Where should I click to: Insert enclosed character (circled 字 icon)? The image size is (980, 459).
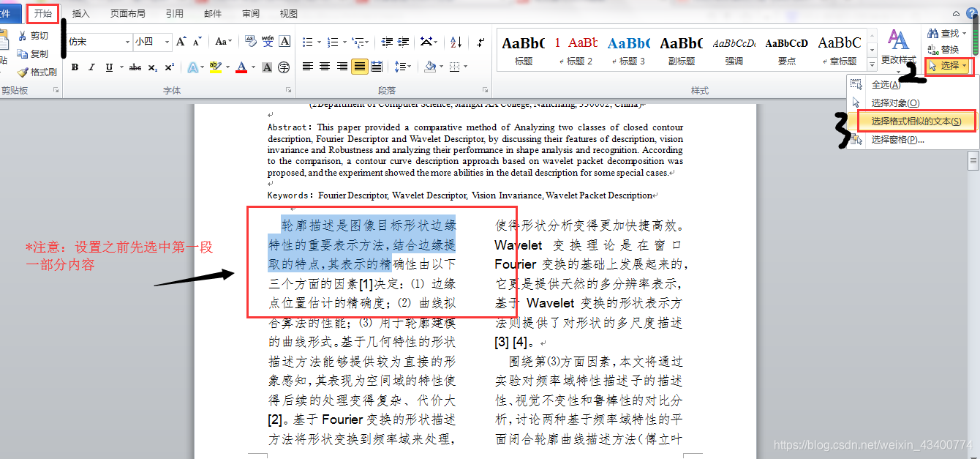[x=284, y=67]
